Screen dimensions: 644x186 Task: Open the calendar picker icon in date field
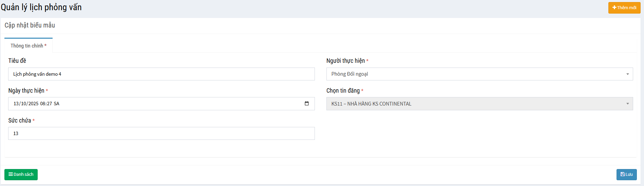(306, 104)
